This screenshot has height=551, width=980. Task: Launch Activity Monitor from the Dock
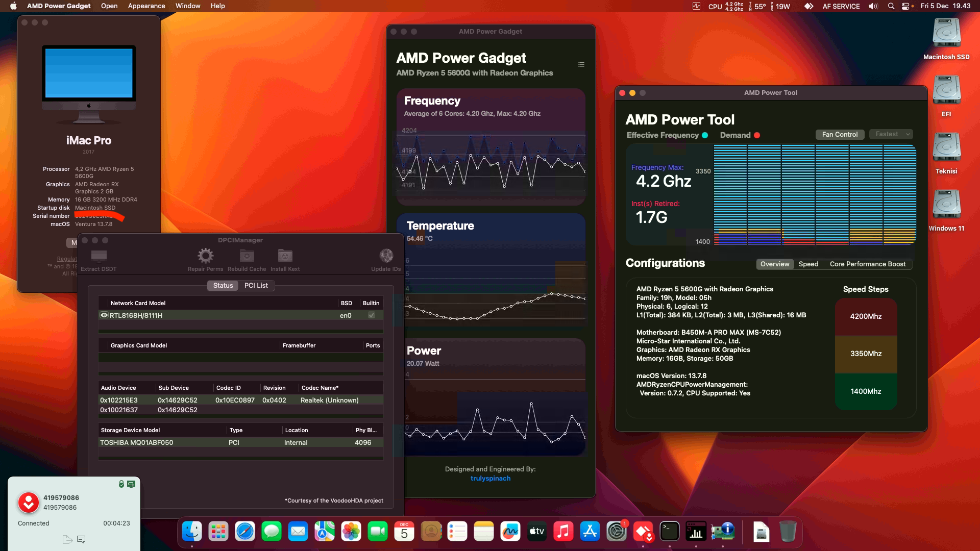[x=696, y=532]
